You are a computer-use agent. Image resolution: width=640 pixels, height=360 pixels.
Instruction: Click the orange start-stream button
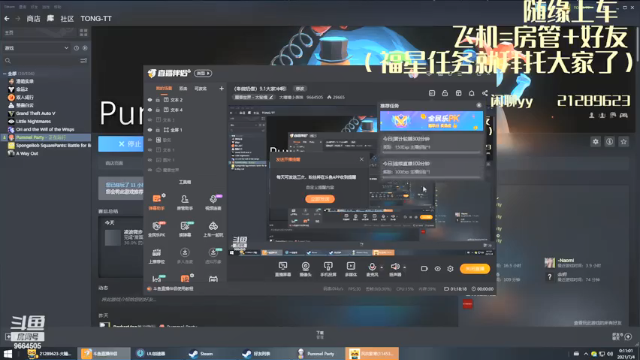[475, 269]
